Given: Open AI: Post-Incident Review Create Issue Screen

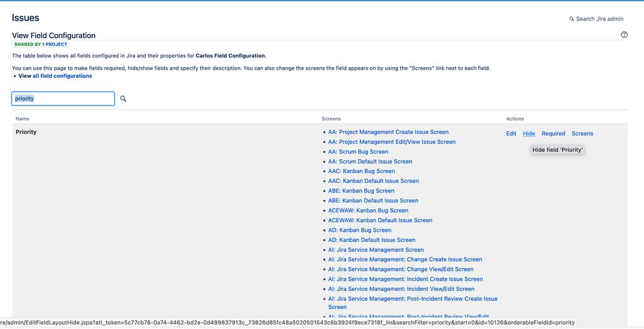Looking at the screenshot, I should (x=413, y=303).
